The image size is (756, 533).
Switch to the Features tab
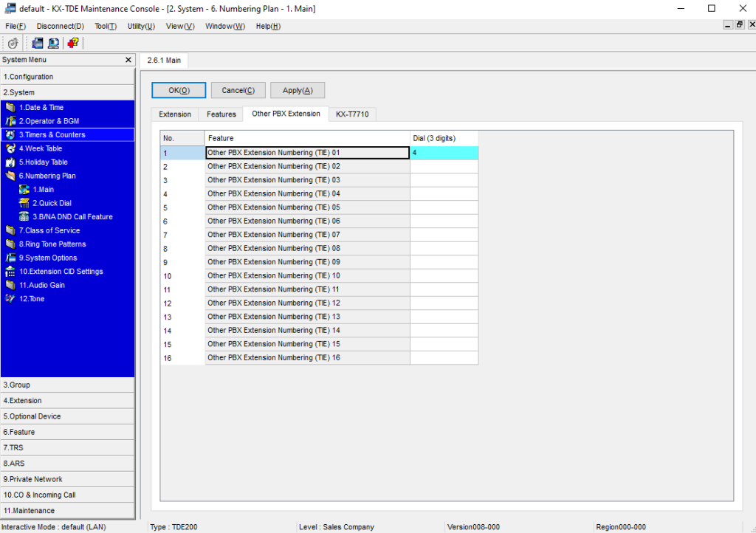(x=221, y=114)
